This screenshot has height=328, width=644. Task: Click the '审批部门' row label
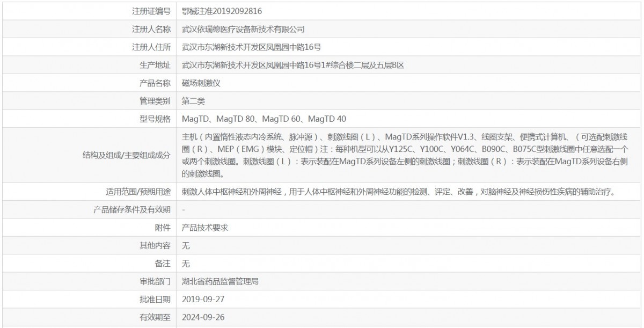[x=155, y=281]
